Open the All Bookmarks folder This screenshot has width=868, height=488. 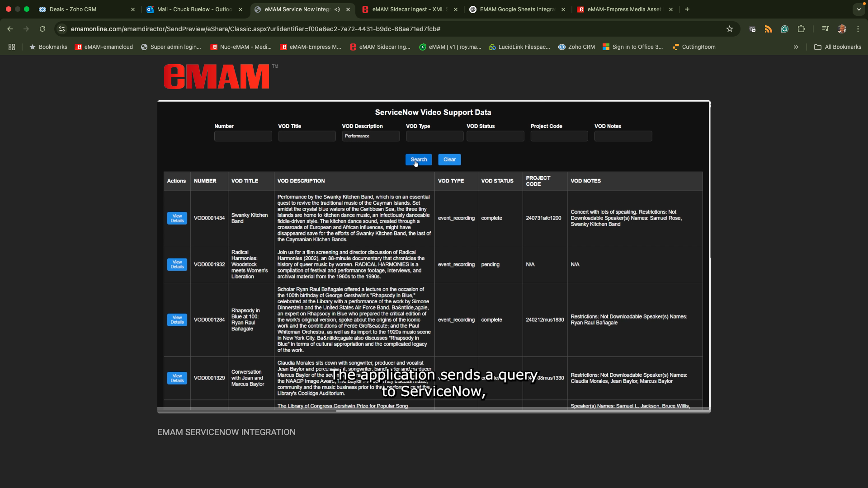pos(838,47)
